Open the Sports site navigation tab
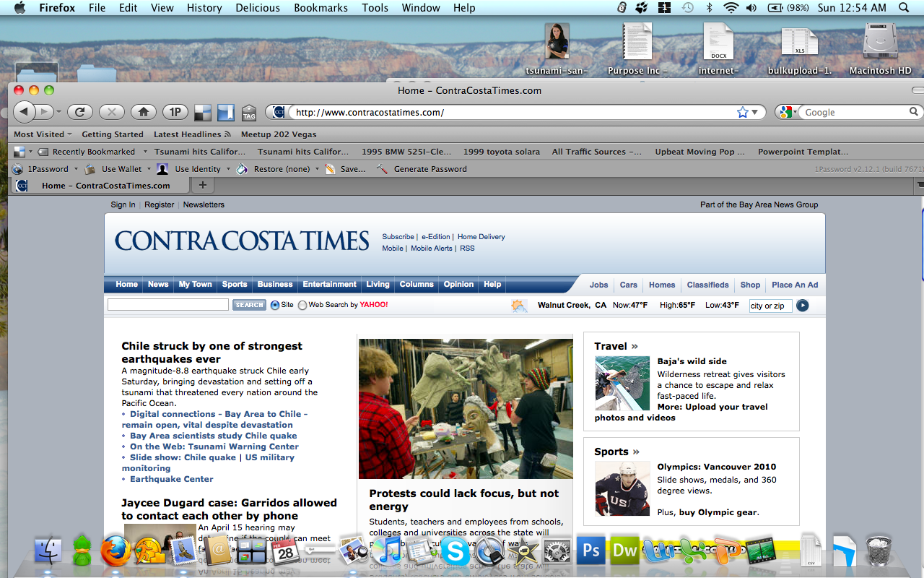 [235, 284]
